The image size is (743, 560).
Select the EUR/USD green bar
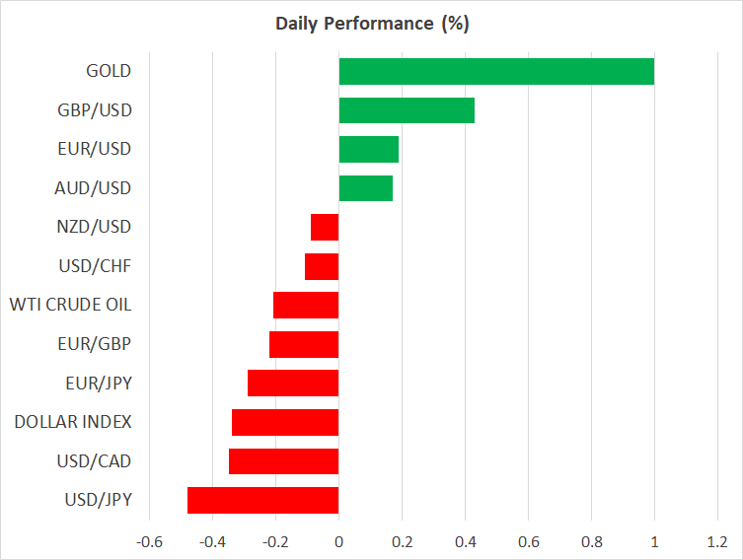tap(368, 149)
